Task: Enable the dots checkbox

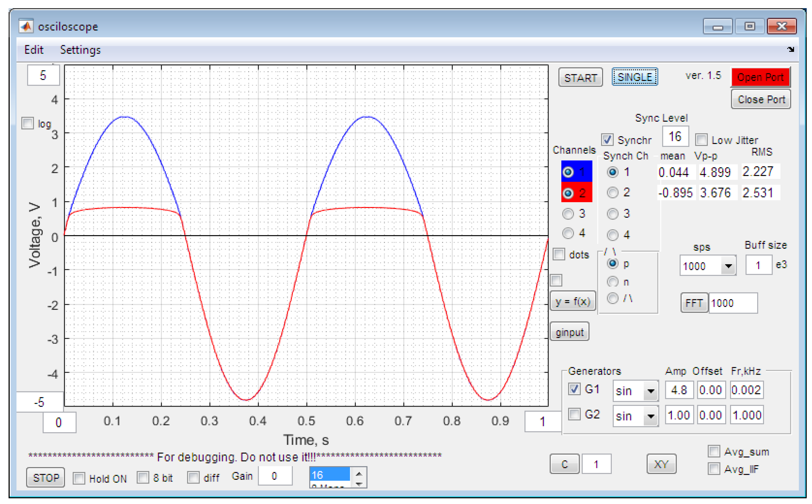Action: click(559, 254)
